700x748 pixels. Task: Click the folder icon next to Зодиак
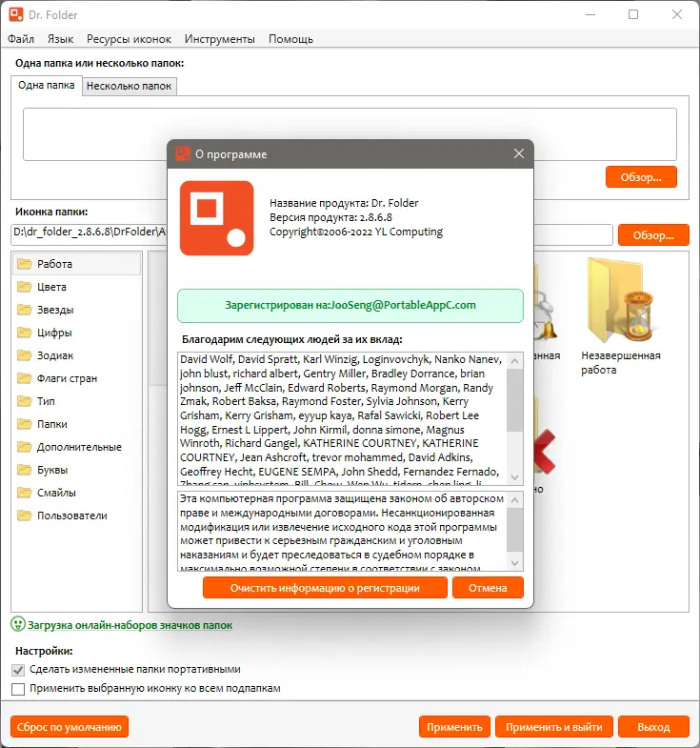coord(25,355)
